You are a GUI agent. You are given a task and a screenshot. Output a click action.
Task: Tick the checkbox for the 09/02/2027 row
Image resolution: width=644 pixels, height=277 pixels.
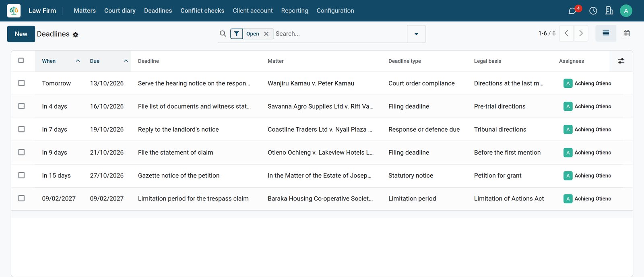point(22,198)
